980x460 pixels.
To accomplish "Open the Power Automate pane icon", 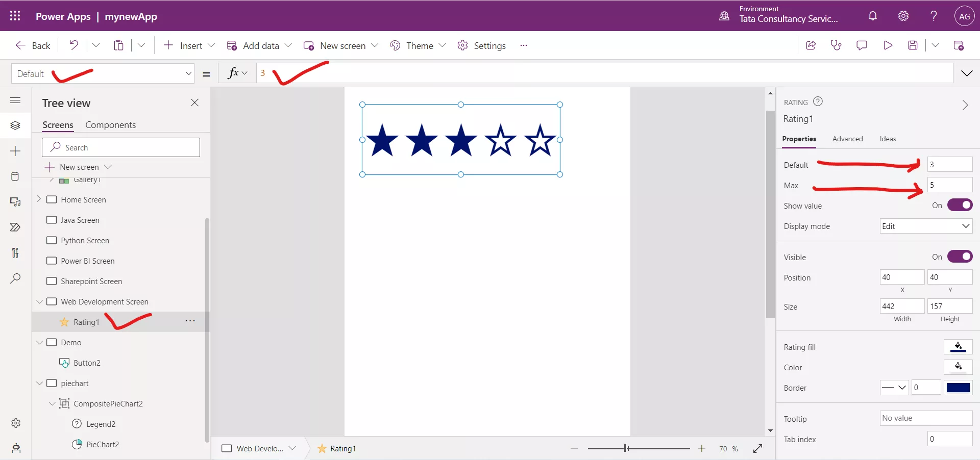I will pyautogui.click(x=15, y=227).
